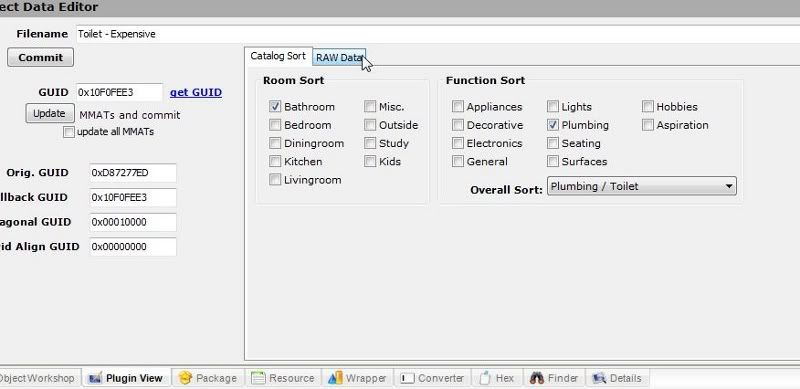Viewport: 800px width, 389px height.
Task: Click the GUID input field
Action: (x=119, y=92)
